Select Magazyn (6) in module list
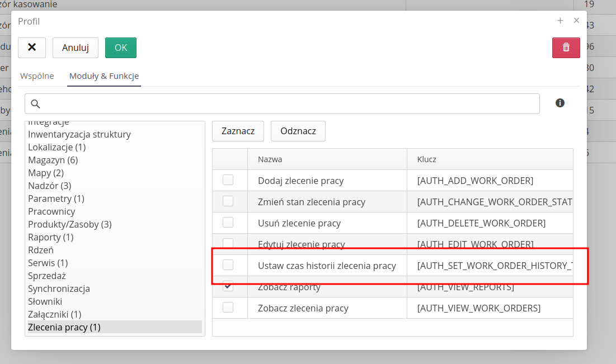 tap(53, 160)
